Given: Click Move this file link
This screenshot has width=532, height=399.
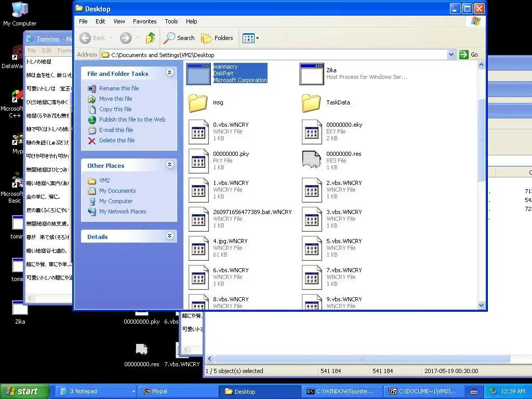Looking at the screenshot, I should point(116,99).
